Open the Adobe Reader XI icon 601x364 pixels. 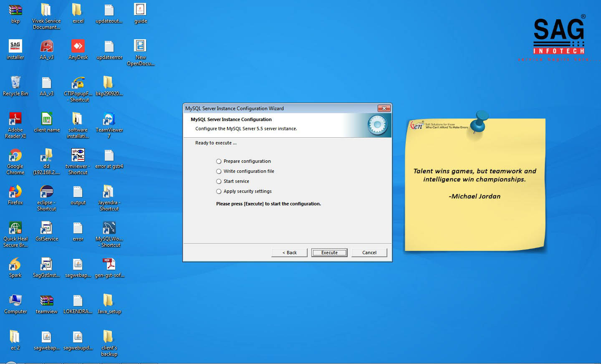15,119
